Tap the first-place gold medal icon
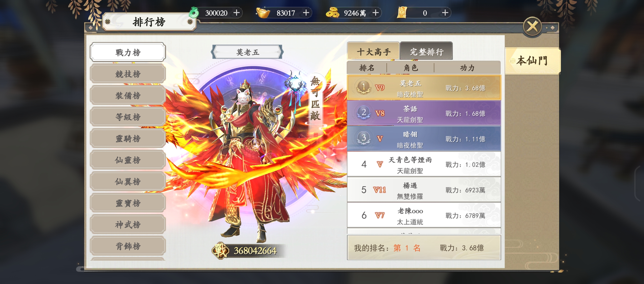This screenshot has width=644, height=284. [364, 87]
